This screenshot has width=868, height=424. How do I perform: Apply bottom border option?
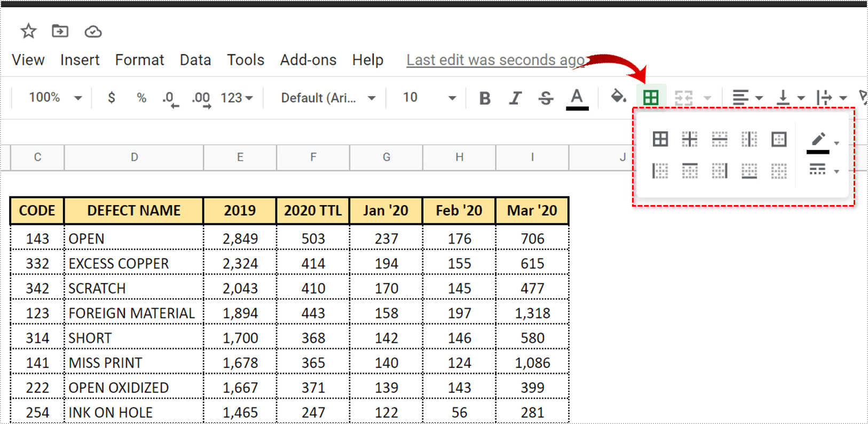(x=749, y=171)
